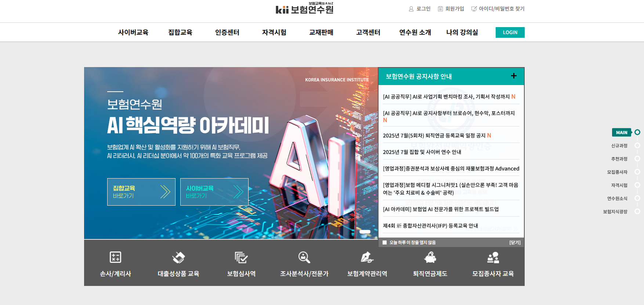This screenshot has width=644, height=305.
Task: Select the 자격시험 side navigation dot
Action: click(637, 185)
